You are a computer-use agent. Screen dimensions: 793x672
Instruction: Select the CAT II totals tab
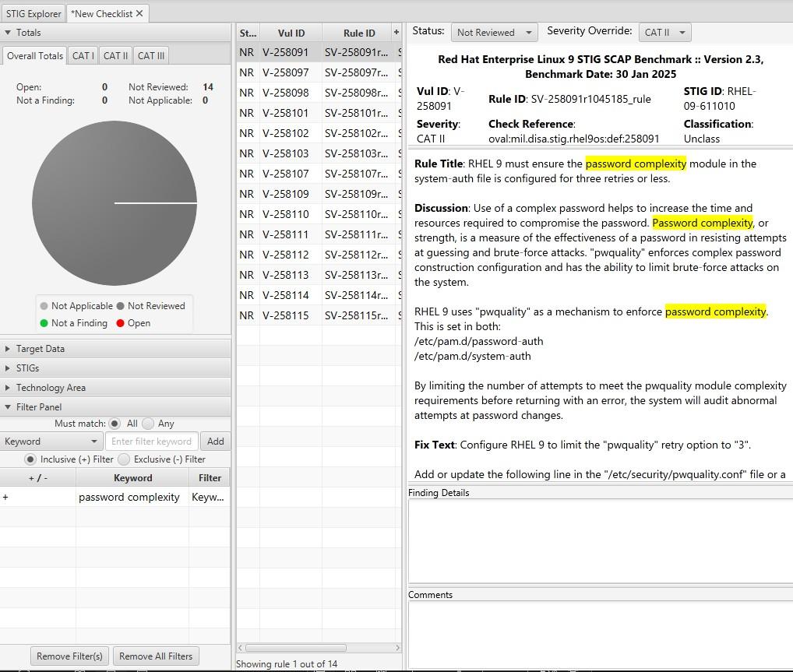point(115,55)
